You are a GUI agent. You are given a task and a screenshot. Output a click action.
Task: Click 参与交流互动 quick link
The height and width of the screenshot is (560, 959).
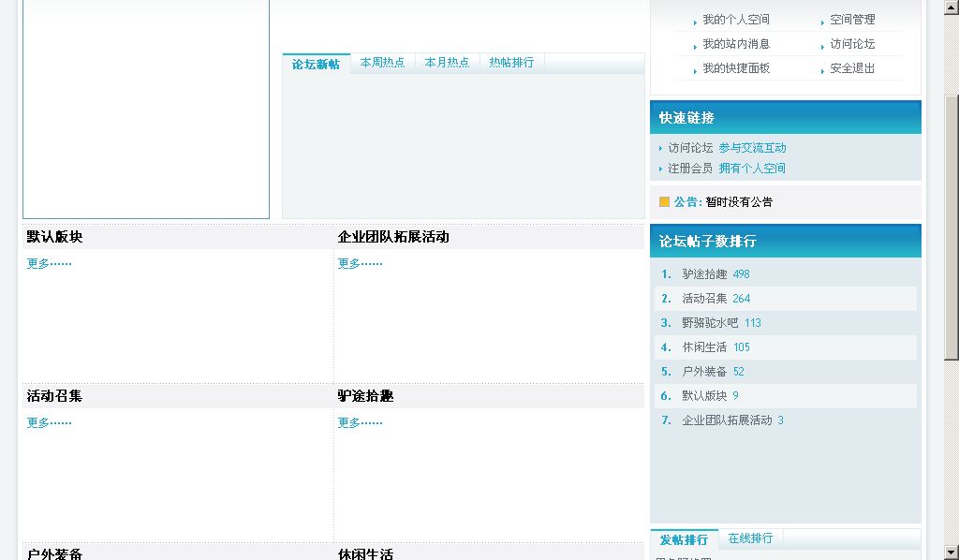point(752,148)
